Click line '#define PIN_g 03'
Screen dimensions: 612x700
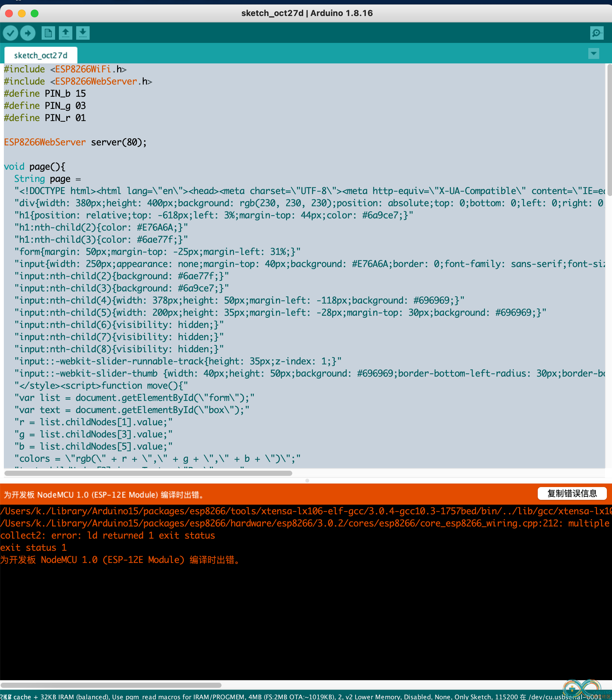pos(45,106)
